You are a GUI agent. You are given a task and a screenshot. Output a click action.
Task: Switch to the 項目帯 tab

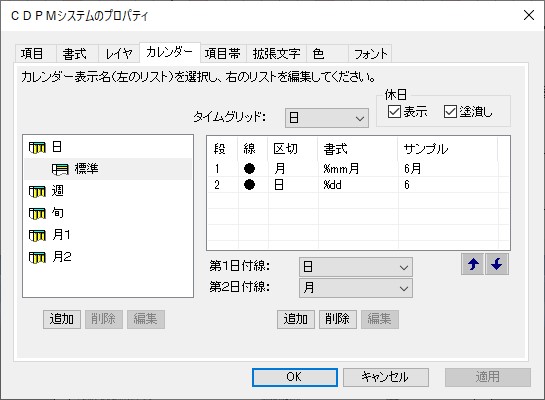point(223,54)
